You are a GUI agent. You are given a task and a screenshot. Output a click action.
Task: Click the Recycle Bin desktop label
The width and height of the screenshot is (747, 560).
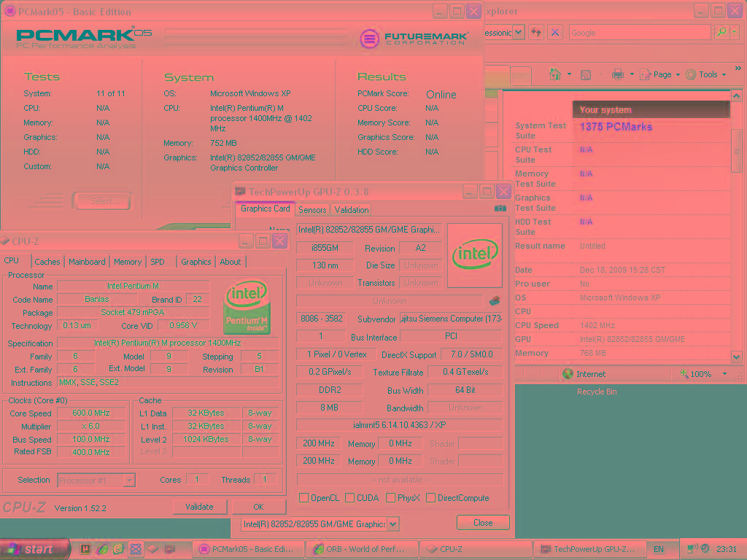597,392
